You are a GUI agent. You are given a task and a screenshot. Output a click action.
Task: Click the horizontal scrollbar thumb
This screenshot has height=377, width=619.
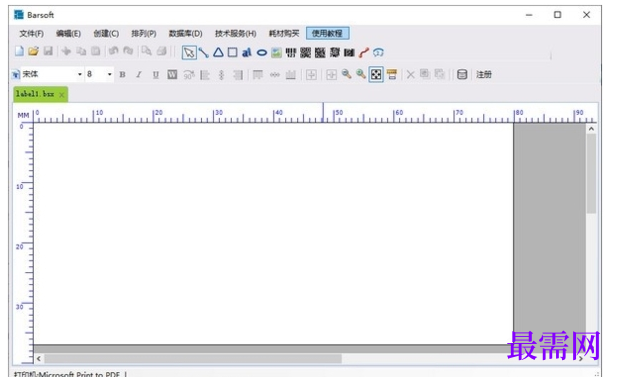[x=193, y=358]
